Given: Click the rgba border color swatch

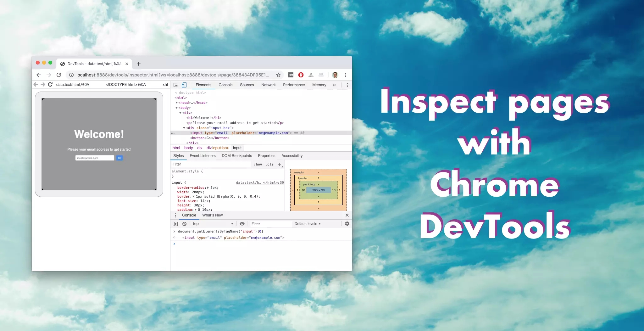Looking at the screenshot, I should pos(219,196).
